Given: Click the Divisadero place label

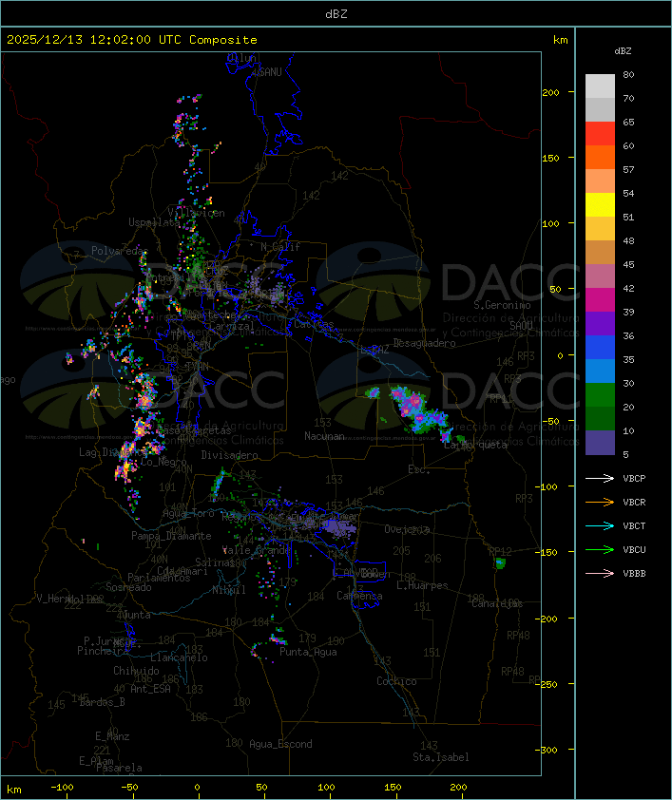Looking at the screenshot, I should click(229, 454).
